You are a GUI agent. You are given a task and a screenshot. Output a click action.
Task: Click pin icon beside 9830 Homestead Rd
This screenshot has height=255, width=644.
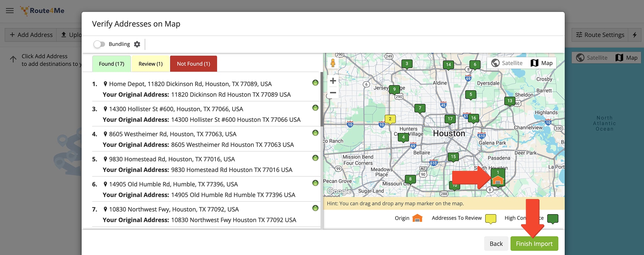coord(105,159)
